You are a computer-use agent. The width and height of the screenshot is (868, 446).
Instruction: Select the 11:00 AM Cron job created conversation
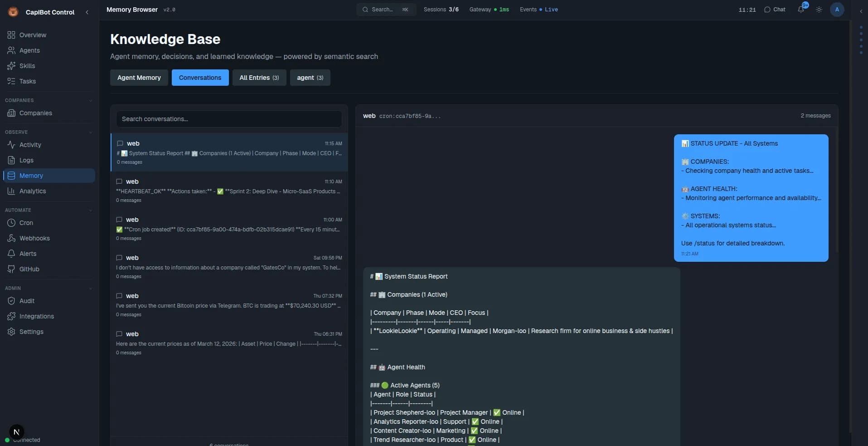tap(229, 229)
